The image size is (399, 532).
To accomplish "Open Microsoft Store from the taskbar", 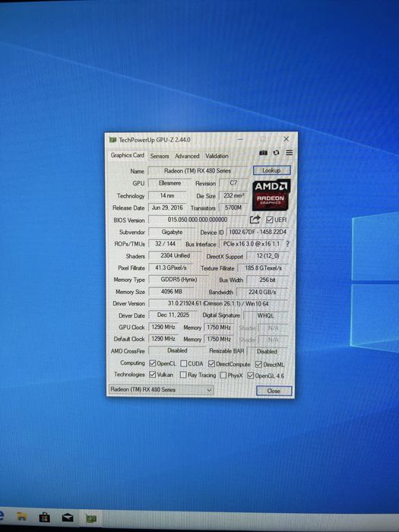I will (x=44, y=517).
